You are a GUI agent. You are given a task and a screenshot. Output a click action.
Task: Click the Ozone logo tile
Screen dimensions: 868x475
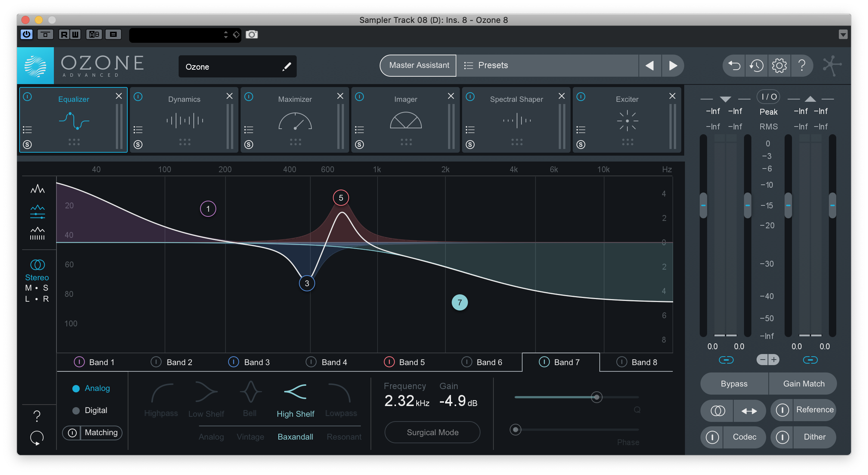35,66
